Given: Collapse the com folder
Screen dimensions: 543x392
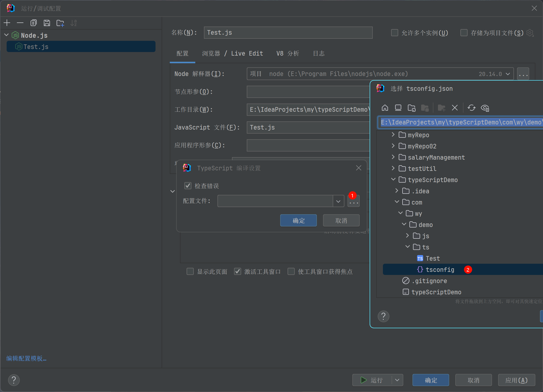Looking at the screenshot, I should tap(397, 202).
